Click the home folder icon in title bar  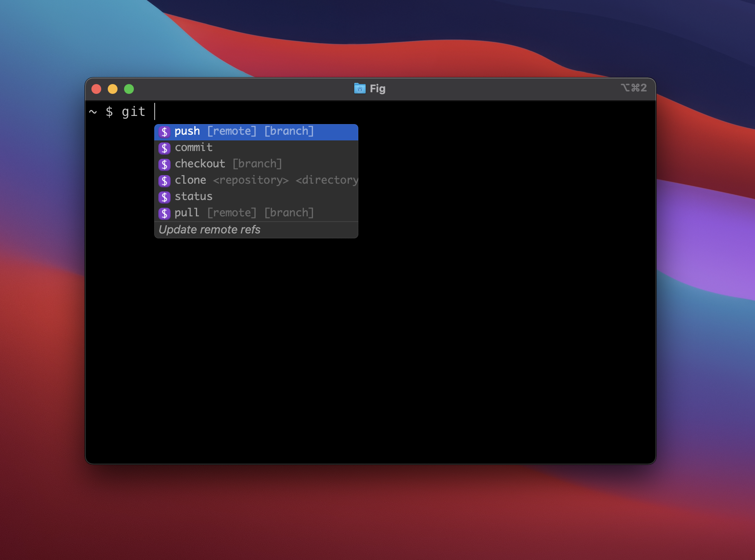pyautogui.click(x=360, y=88)
